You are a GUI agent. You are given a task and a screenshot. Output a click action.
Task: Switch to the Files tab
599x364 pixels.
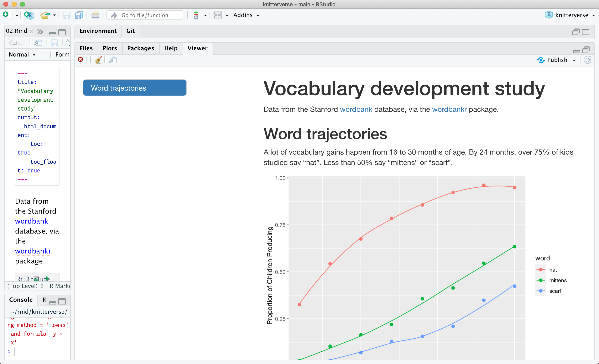point(86,48)
